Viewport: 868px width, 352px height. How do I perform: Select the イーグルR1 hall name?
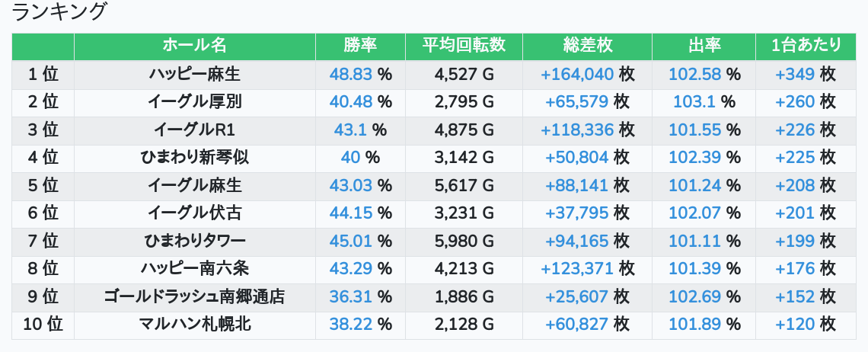click(194, 130)
